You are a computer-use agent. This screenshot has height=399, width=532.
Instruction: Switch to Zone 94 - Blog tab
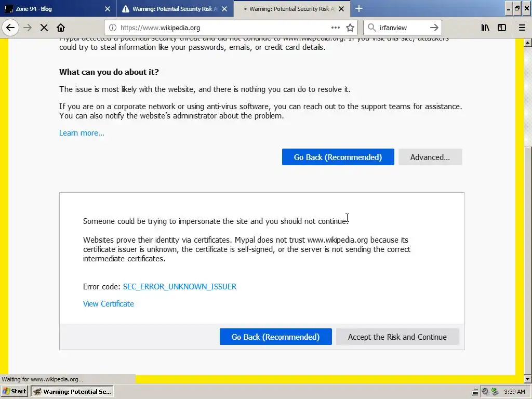pos(58,9)
